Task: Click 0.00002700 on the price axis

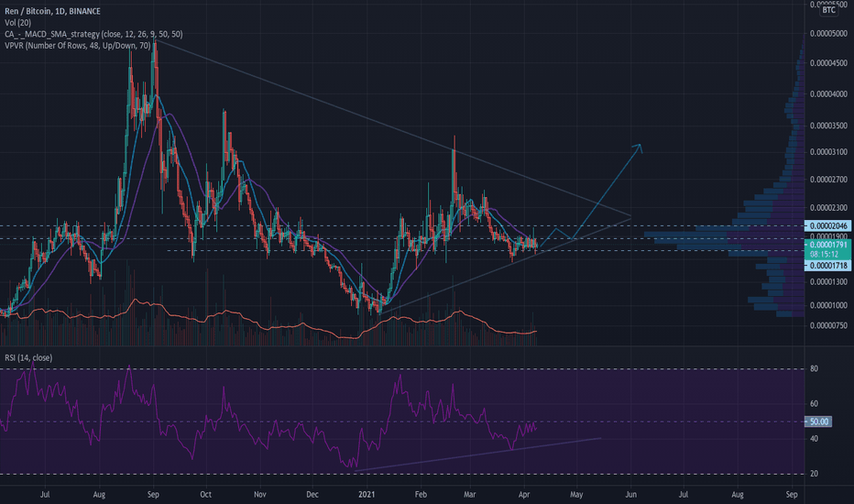Action: 828,180
